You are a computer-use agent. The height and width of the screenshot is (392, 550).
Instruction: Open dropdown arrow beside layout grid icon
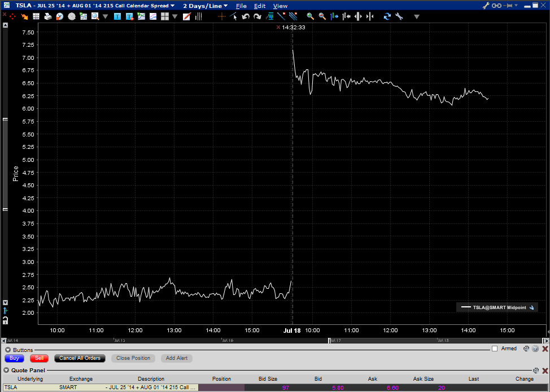[x=175, y=16]
